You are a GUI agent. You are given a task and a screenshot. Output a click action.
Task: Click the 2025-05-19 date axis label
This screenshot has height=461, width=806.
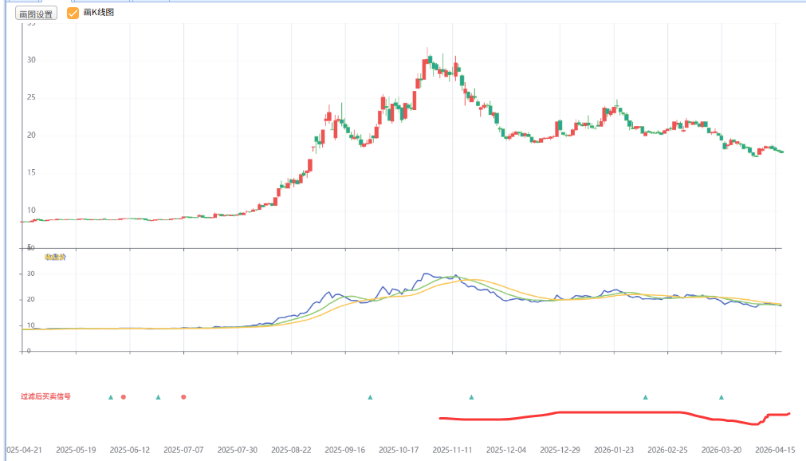(76, 450)
